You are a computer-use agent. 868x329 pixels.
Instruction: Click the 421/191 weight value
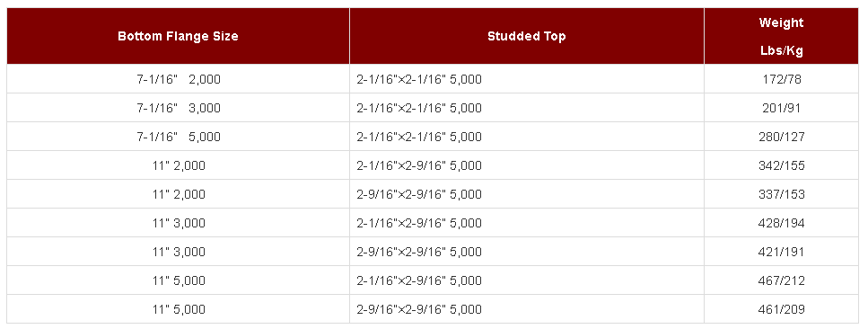781,253
